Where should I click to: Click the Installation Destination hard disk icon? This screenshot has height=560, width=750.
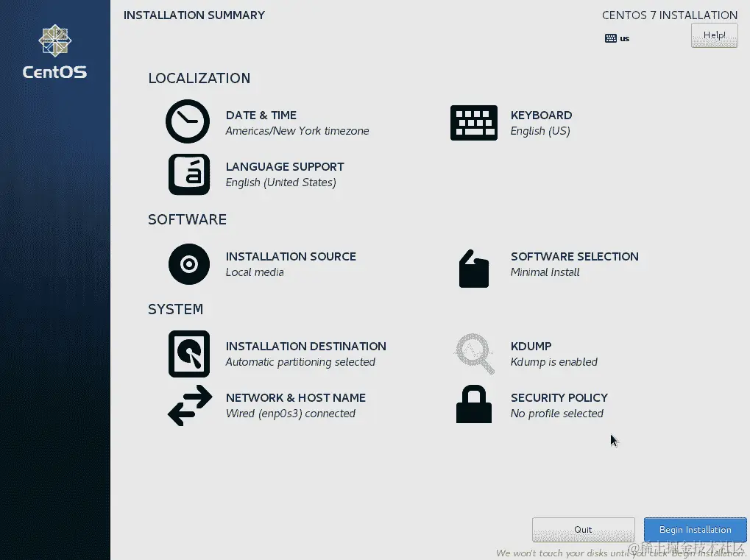(x=189, y=354)
